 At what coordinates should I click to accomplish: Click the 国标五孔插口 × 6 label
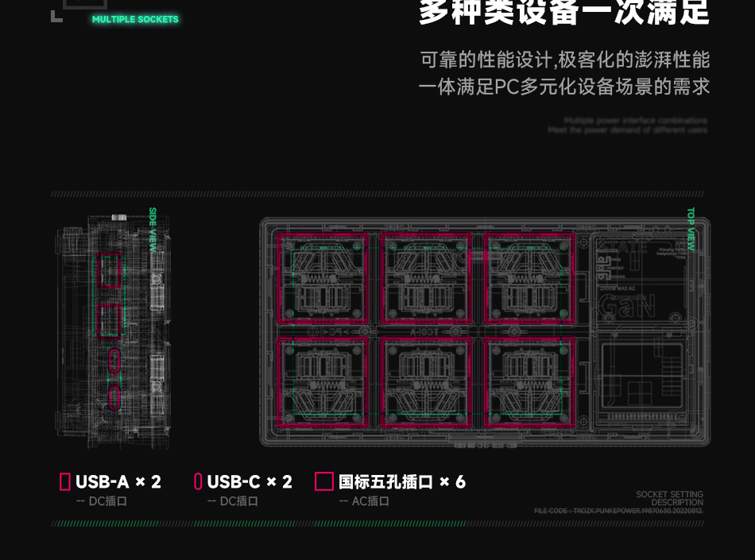402,481
